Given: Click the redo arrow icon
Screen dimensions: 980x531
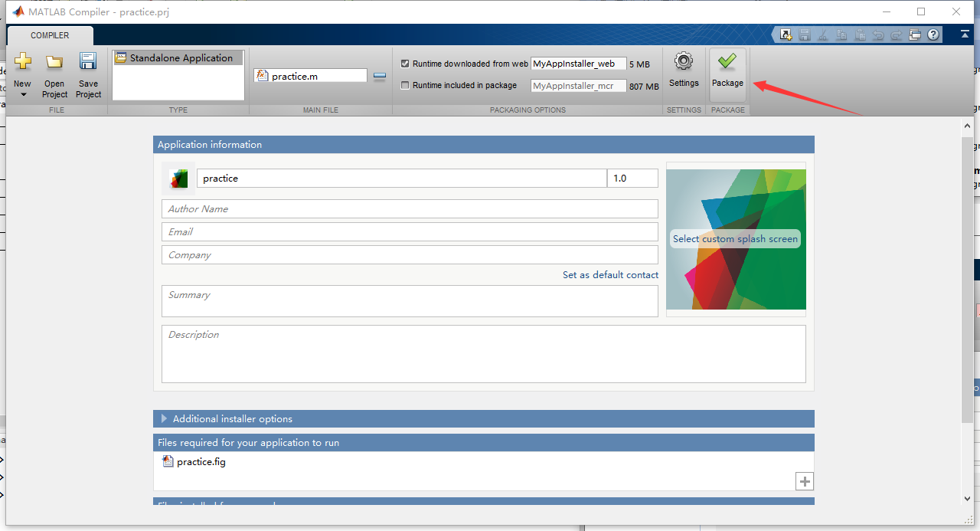Looking at the screenshot, I should pyautogui.click(x=896, y=34).
